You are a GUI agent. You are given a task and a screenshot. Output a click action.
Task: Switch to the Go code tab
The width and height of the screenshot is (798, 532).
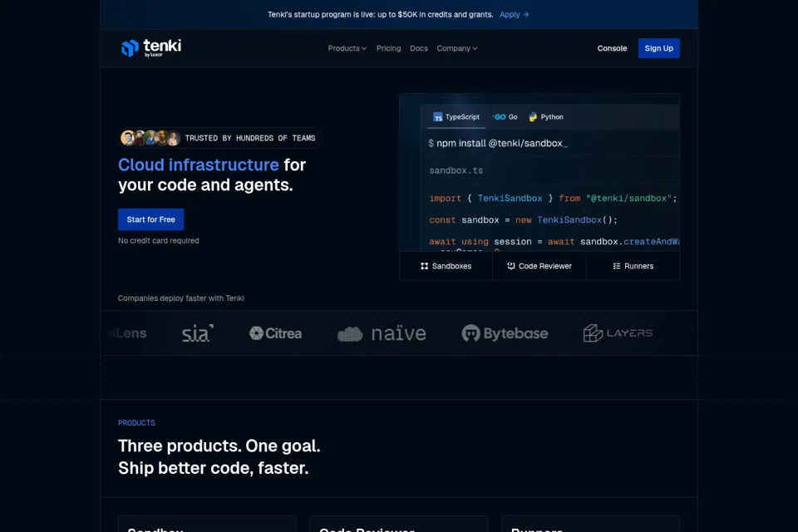(505, 117)
